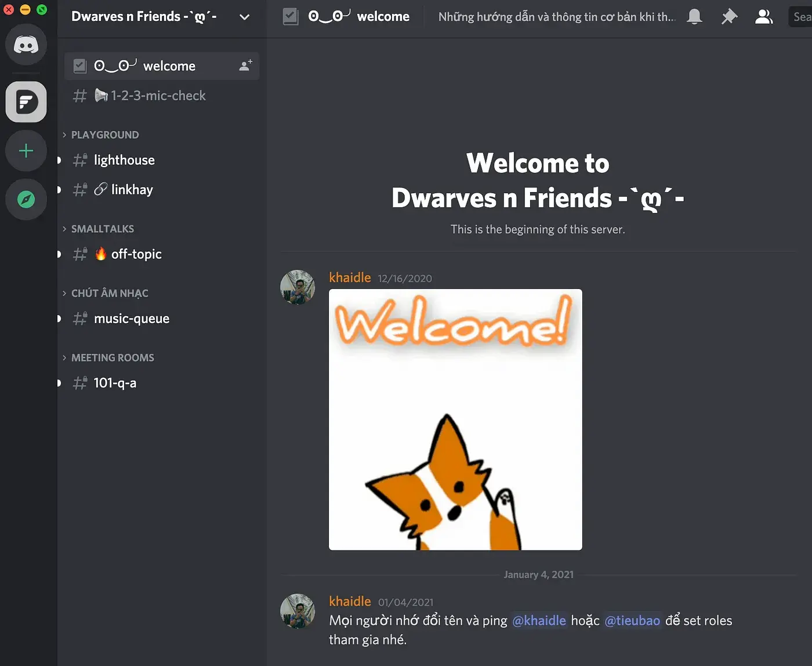Click khaidle username on 01/04/2021 message
Image resolution: width=812 pixels, height=666 pixels.
350,601
